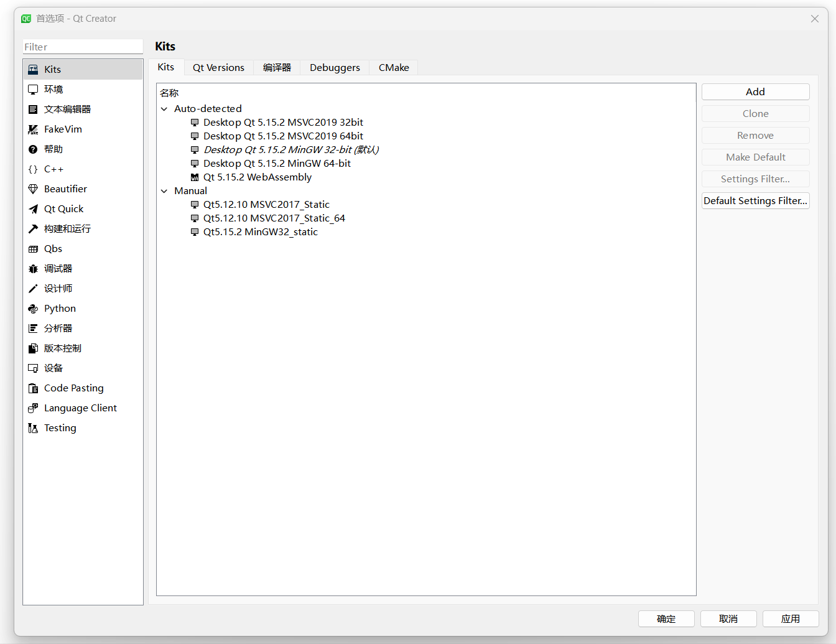
Task: Select Qt5.15.2 MinGW32_static kit label
Action: pos(261,232)
